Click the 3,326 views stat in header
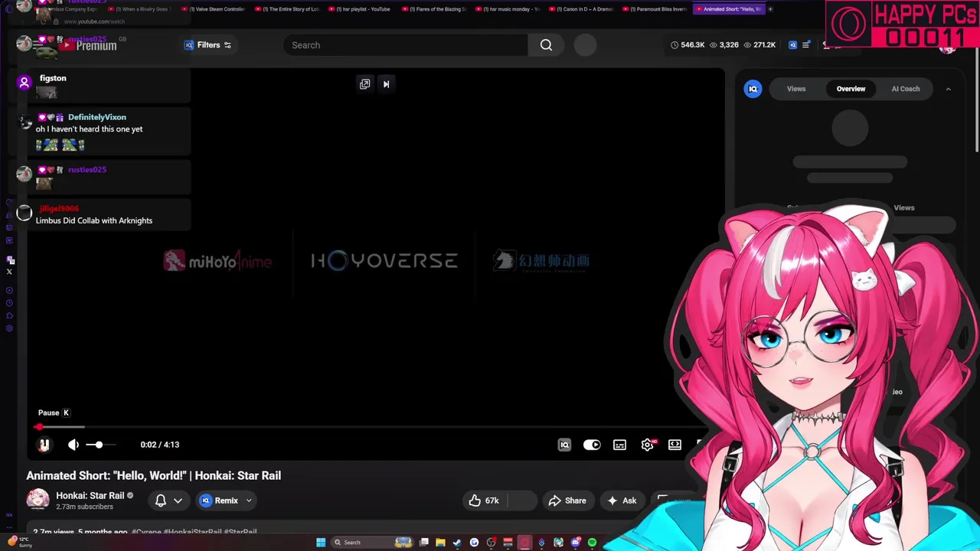980x551 pixels. [724, 45]
